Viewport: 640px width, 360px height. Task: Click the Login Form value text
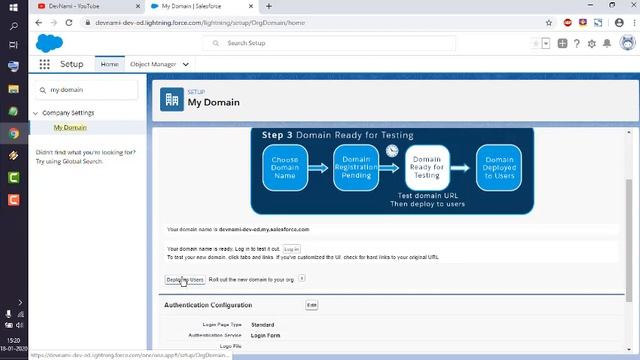point(265,336)
